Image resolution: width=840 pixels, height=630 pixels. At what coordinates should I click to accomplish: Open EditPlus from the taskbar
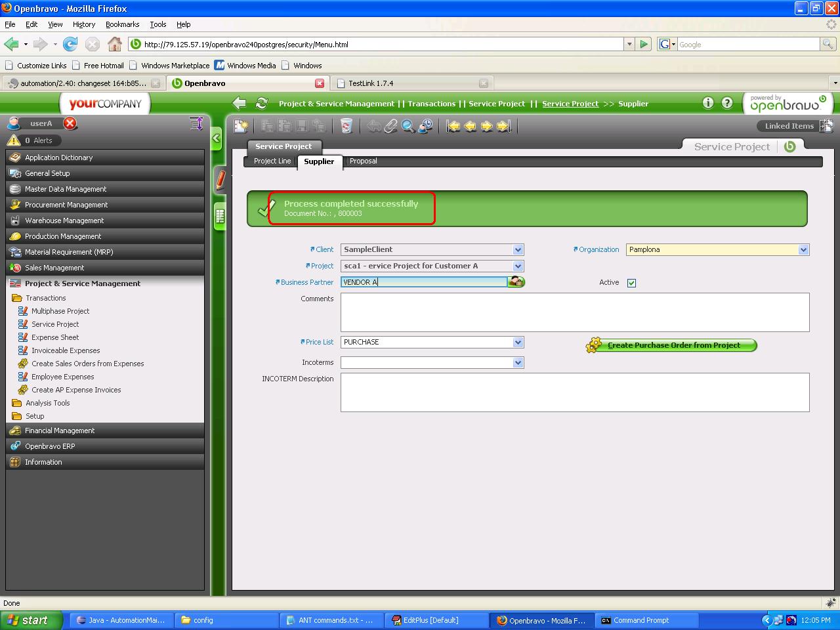point(436,620)
